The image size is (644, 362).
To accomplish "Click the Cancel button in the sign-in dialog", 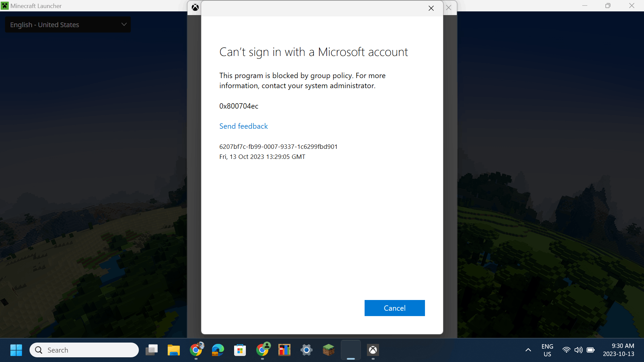I will pos(394,308).
